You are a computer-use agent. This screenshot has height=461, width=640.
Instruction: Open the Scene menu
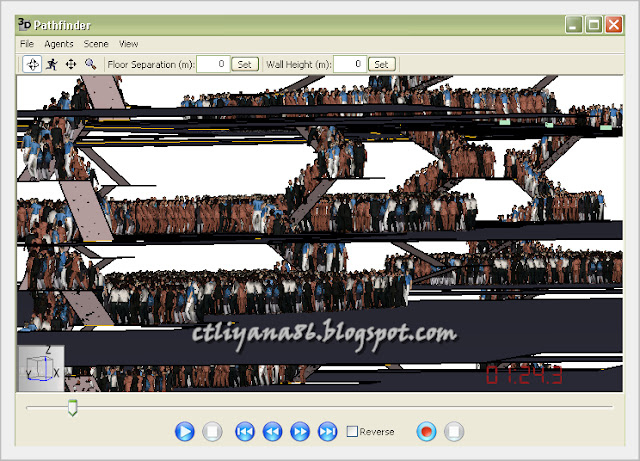[x=96, y=44]
